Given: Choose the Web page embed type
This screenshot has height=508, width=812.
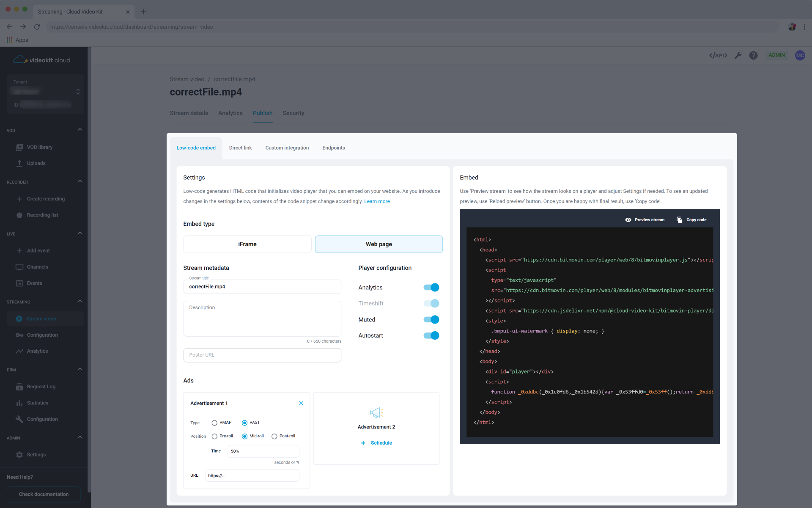Looking at the screenshot, I should click(x=379, y=244).
